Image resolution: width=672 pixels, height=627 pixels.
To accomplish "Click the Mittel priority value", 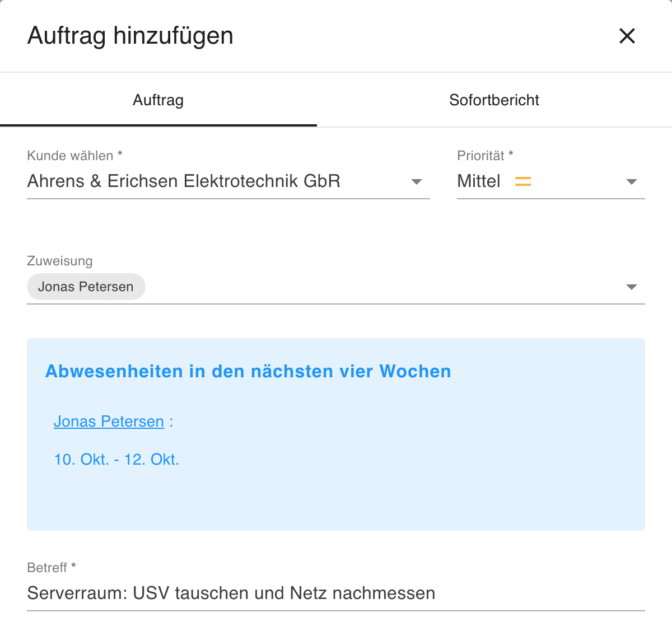I will pos(479,181).
